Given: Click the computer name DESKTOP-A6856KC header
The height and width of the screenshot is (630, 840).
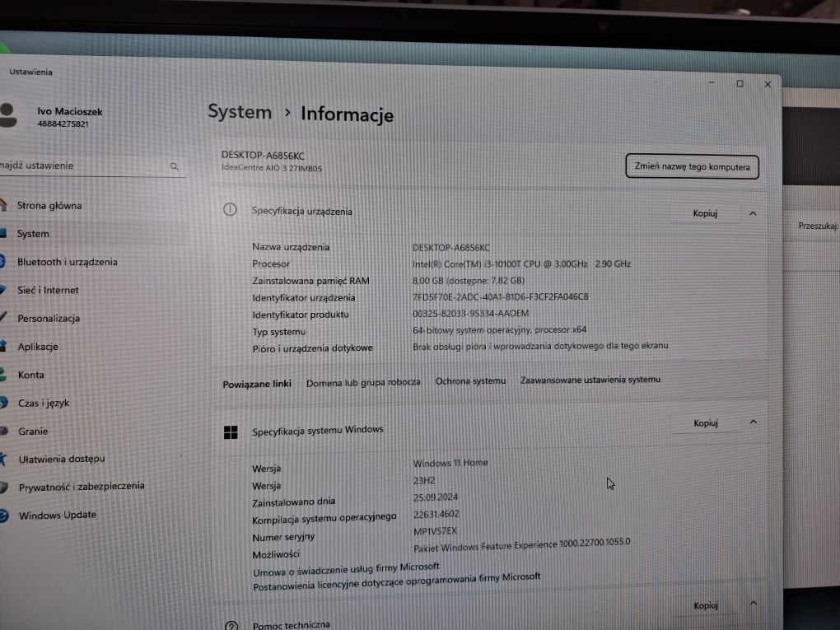Looking at the screenshot, I should point(263,156).
